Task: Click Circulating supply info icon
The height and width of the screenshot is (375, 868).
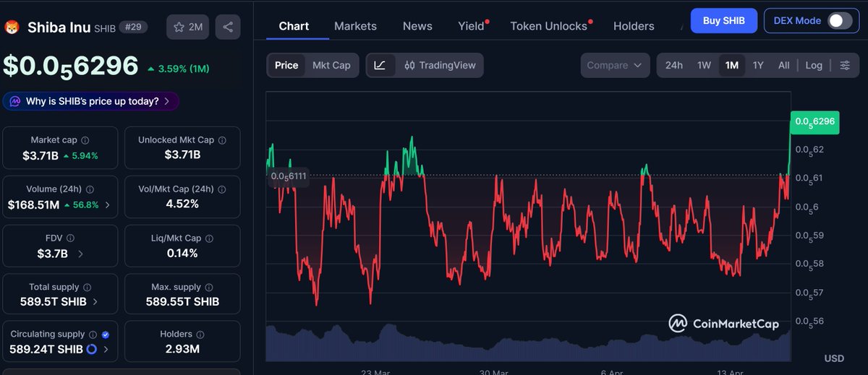Action: point(92,335)
